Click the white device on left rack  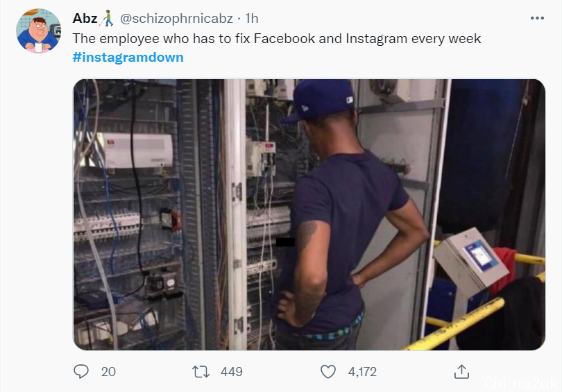(137, 151)
